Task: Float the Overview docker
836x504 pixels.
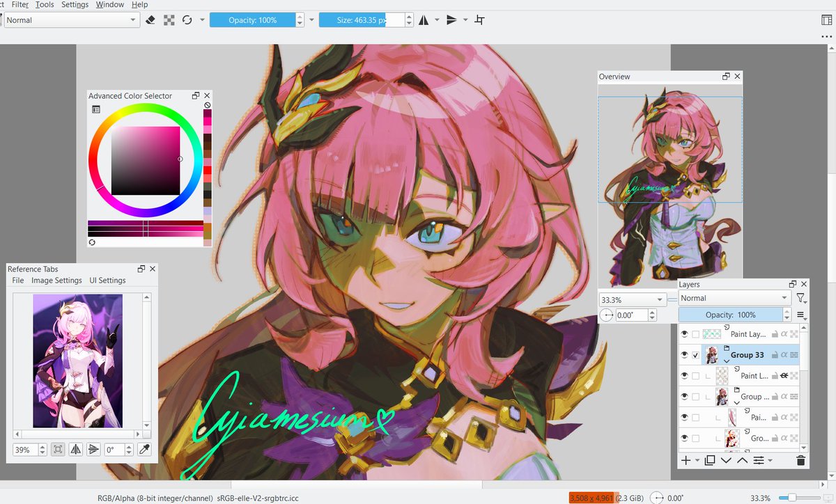Action: [x=726, y=77]
